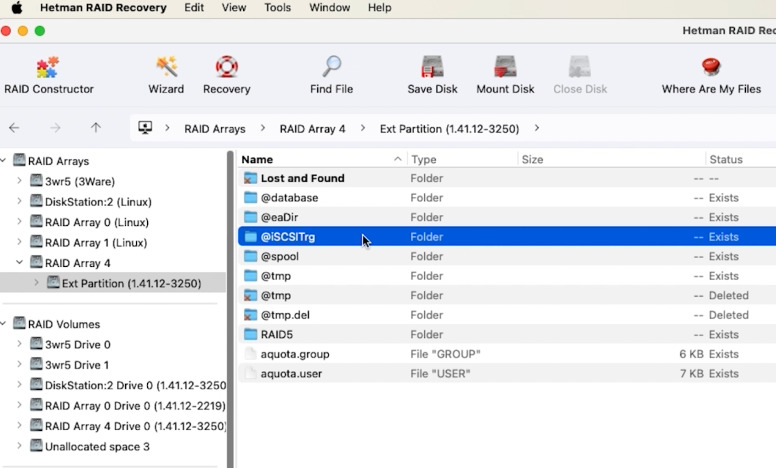Screen dimensions: 776x468
Task: Expand the 3wr5 Drive 0 node
Action: 19,344
